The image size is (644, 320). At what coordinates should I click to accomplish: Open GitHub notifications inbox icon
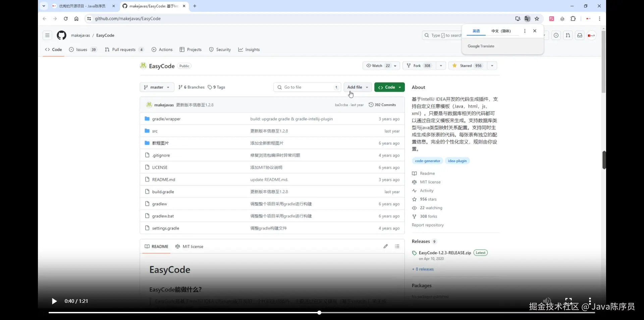(x=580, y=35)
